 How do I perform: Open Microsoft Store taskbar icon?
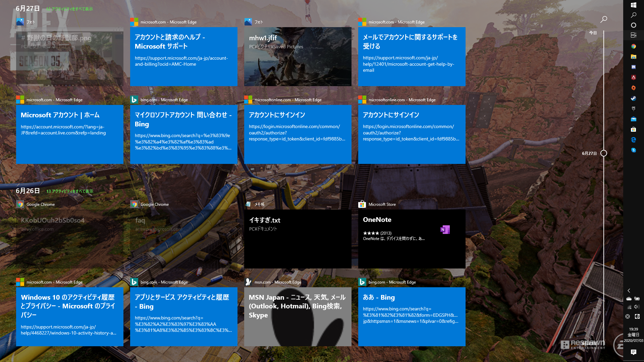tap(634, 129)
